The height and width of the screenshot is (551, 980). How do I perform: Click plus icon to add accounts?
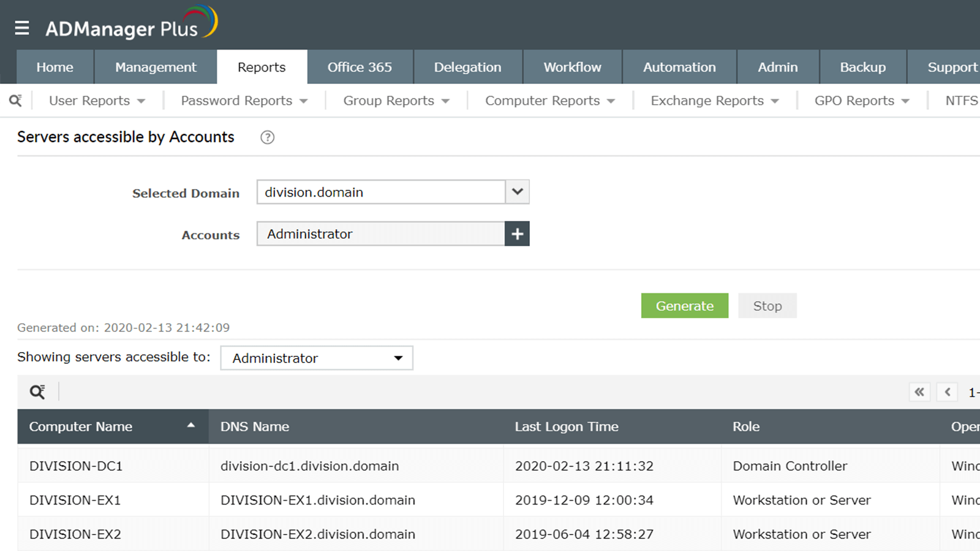pos(517,234)
